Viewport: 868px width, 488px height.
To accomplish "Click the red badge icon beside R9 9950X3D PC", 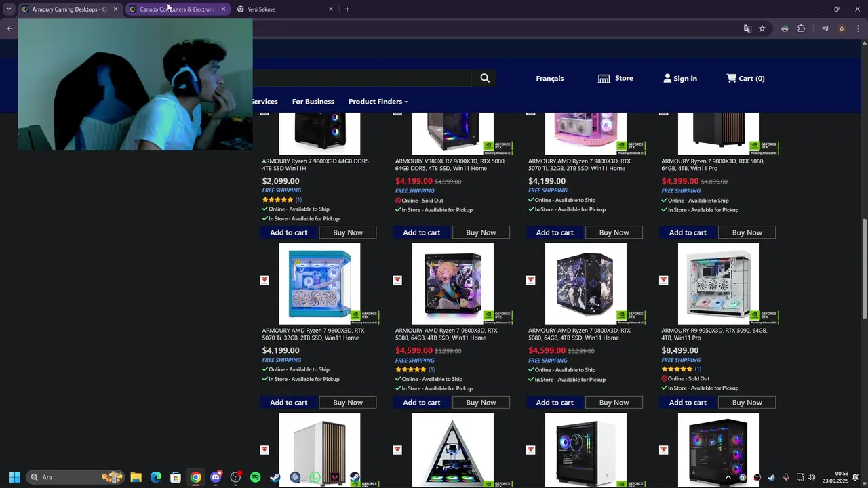I will tap(663, 280).
